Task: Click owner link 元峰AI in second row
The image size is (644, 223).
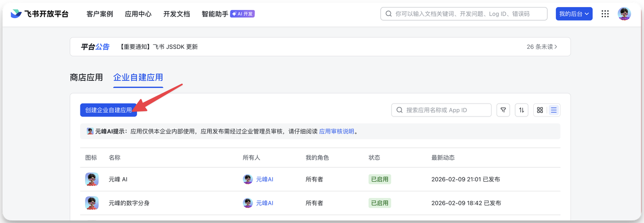Action: coord(265,203)
